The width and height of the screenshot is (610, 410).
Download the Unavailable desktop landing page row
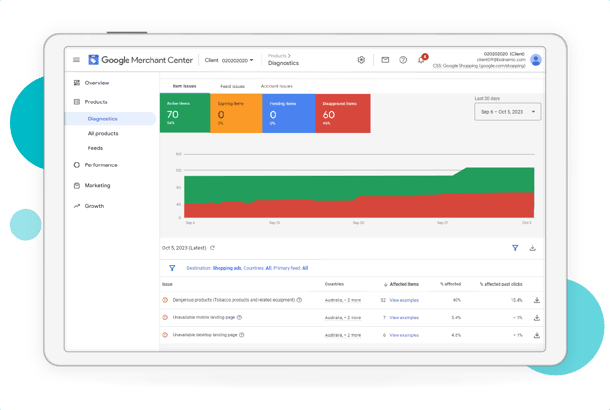tap(537, 335)
